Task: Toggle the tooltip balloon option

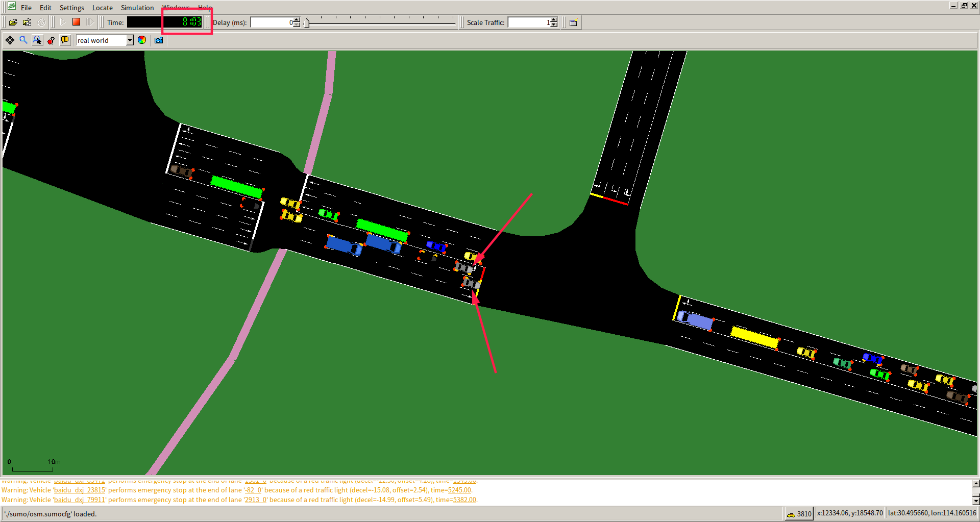Action: tap(65, 40)
